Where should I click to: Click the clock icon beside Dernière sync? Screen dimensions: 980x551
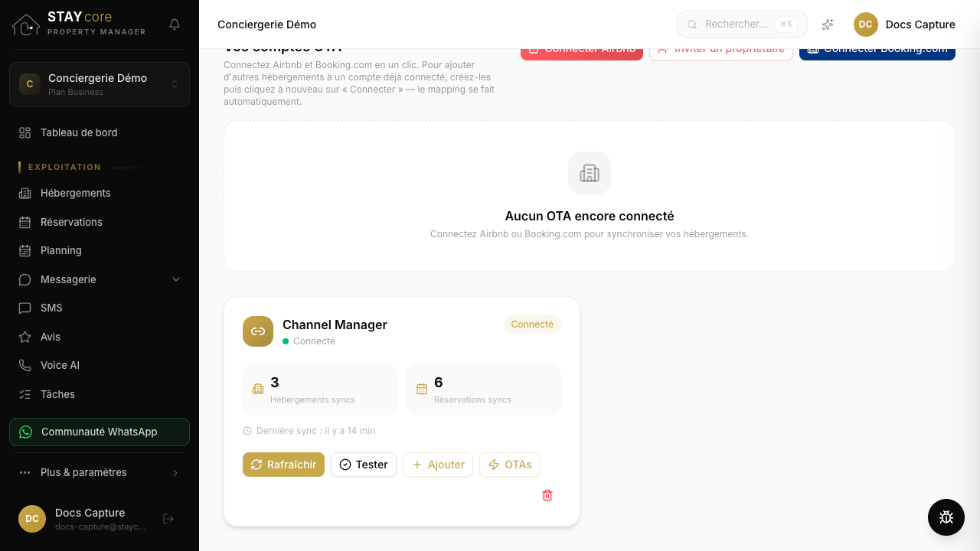pos(247,431)
